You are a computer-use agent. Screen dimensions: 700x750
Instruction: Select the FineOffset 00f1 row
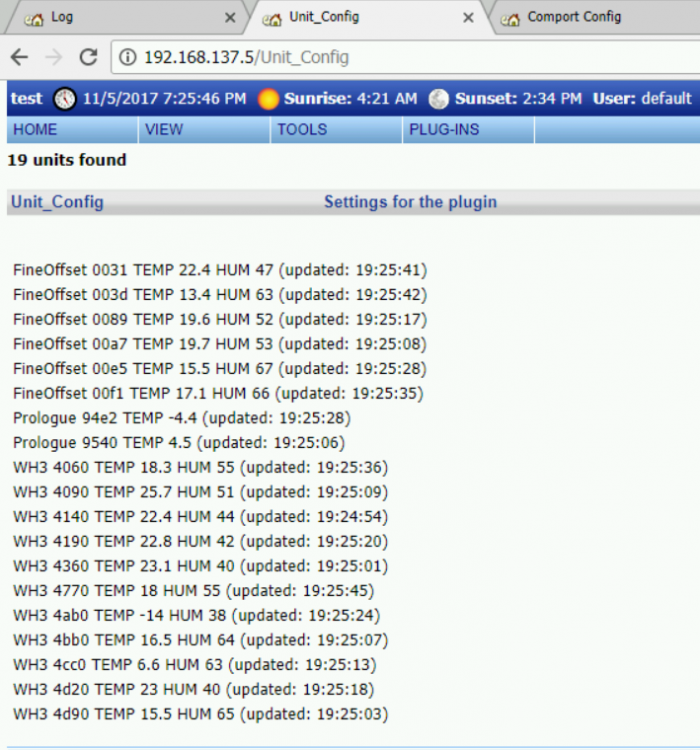(218, 394)
